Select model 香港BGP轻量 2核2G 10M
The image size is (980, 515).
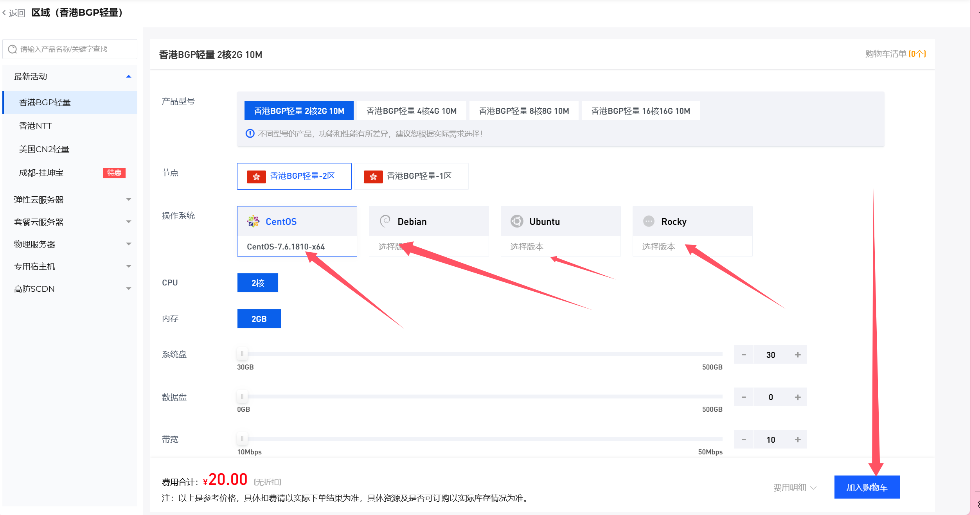click(x=299, y=111)
